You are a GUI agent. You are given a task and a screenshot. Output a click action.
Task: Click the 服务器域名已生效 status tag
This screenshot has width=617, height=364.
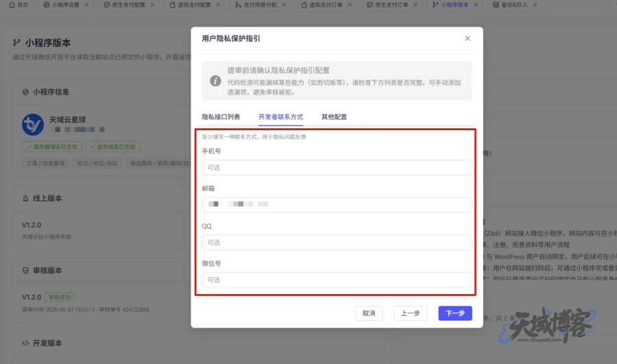point(51,147)
